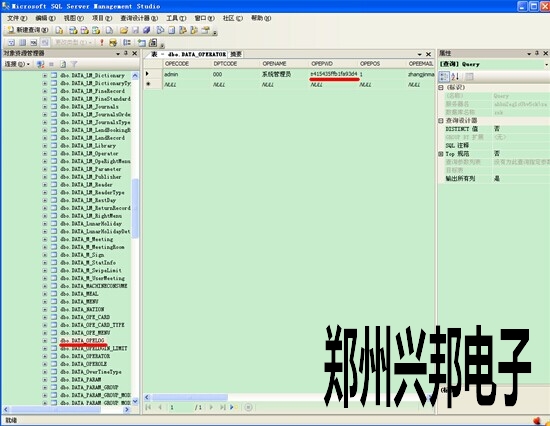Click the Disconnect icon in Object Explorer
The image size is (550, 426).
pyautogui.click(x=40, y=64)
